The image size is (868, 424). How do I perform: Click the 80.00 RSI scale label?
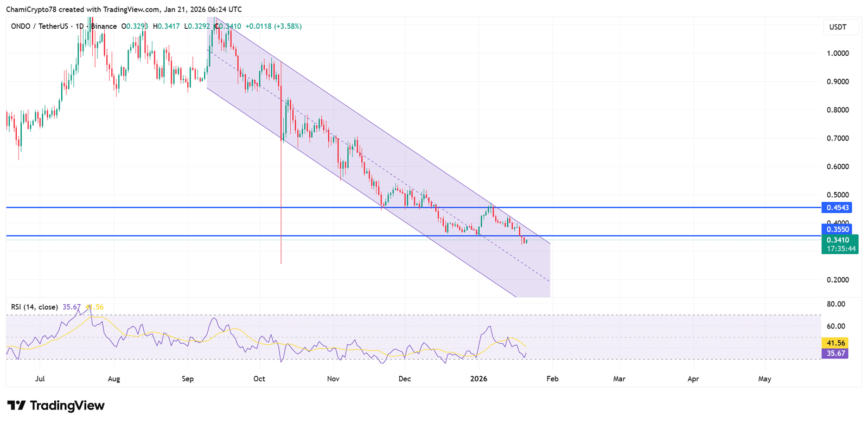tap(835, 304)
